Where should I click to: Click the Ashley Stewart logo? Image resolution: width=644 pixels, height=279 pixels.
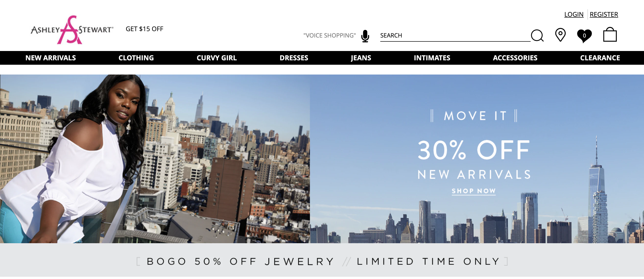coord(72,30)
